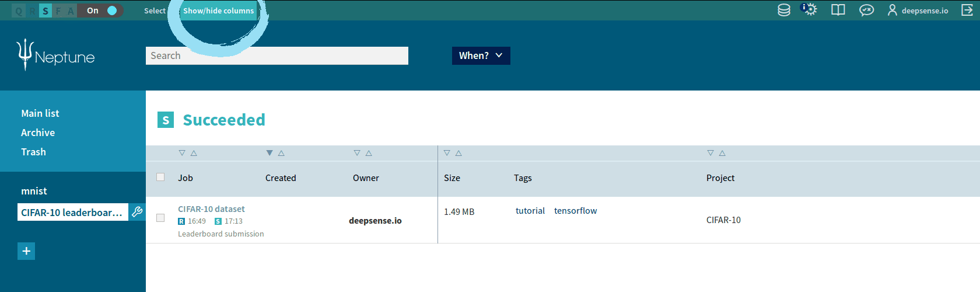This screenshot has width=980, height=292.
Task: Click into the Search field
Action: click(276, 55)
